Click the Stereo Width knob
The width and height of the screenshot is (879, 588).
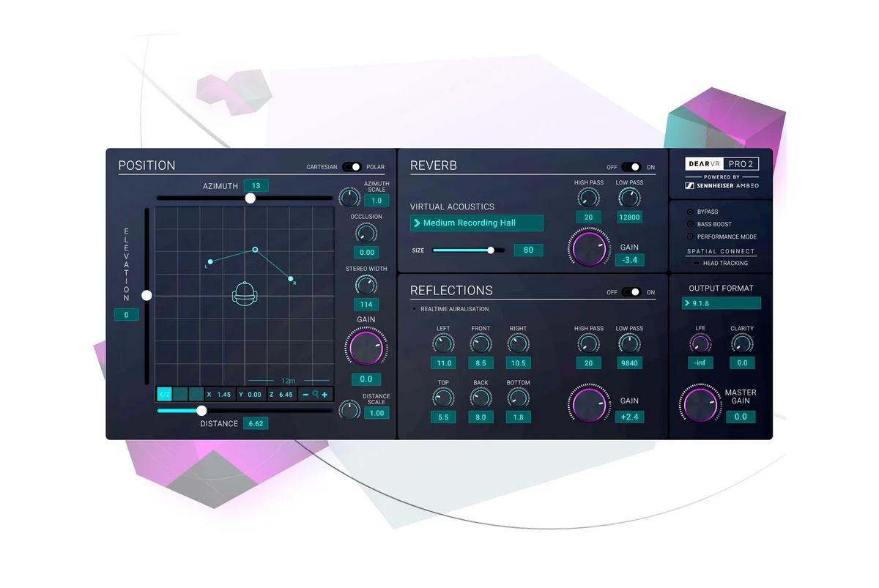click(366, 286)
